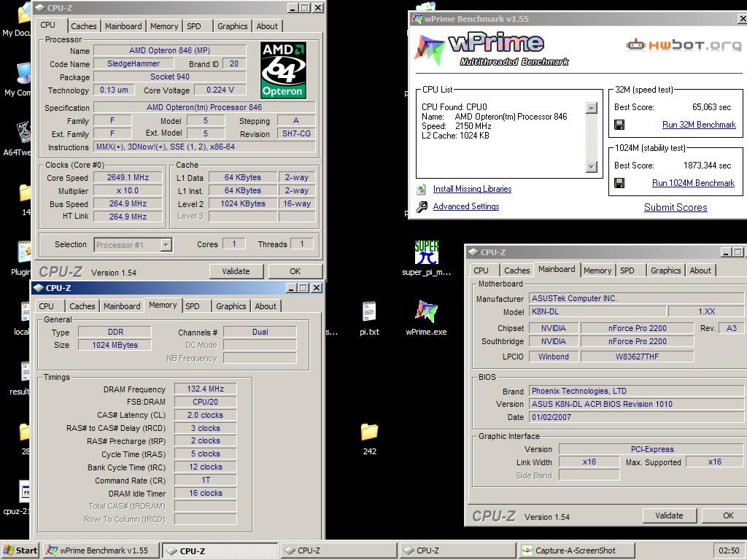The width and height of the screenshot is (747, 560).
Task: Click OK in the top CPU-Z window
Action: pyautogui.click(x=295, y=271)
